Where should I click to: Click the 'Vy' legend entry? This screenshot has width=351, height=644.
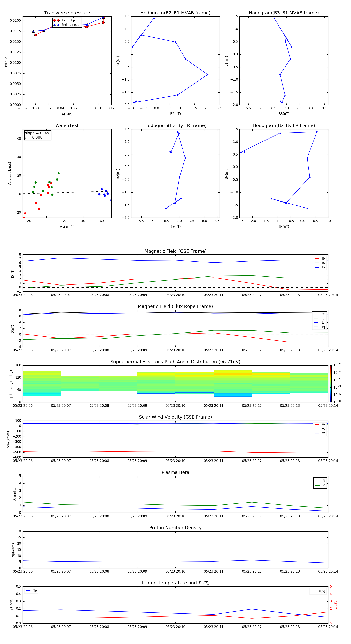[x=320, y=429]
